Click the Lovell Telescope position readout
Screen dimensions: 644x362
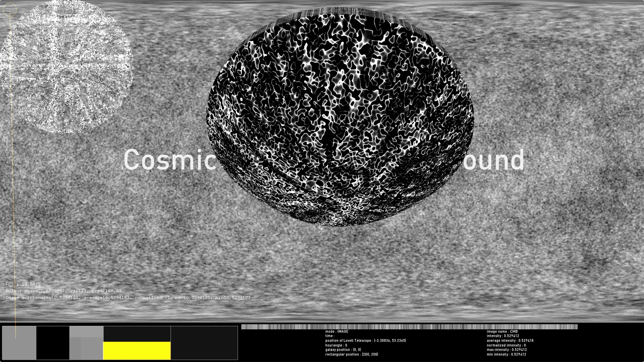pyautogui.click(x=365, y=341)
